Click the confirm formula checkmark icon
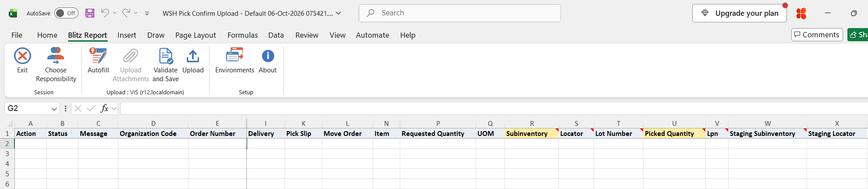 pos(91,108)
